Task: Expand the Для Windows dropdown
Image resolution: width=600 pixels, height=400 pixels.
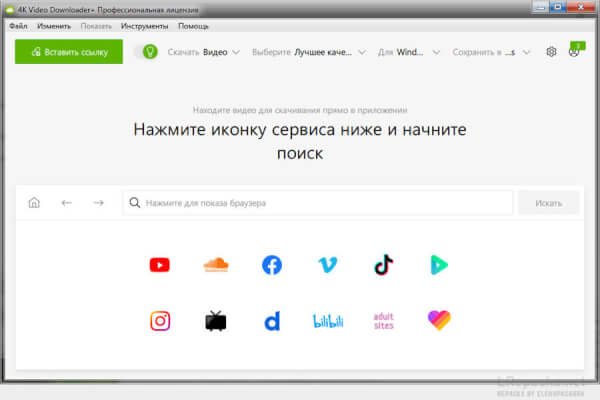Action: (409, 52)
